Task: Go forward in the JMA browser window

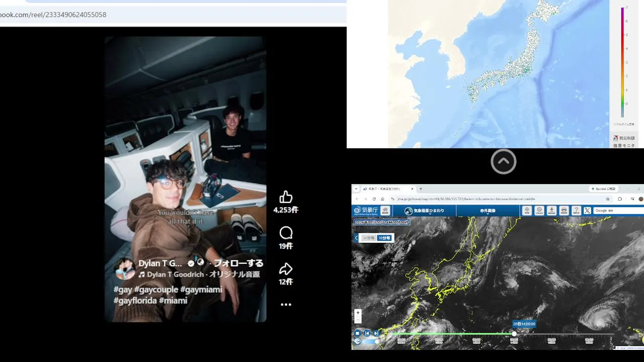Action: 366,199
